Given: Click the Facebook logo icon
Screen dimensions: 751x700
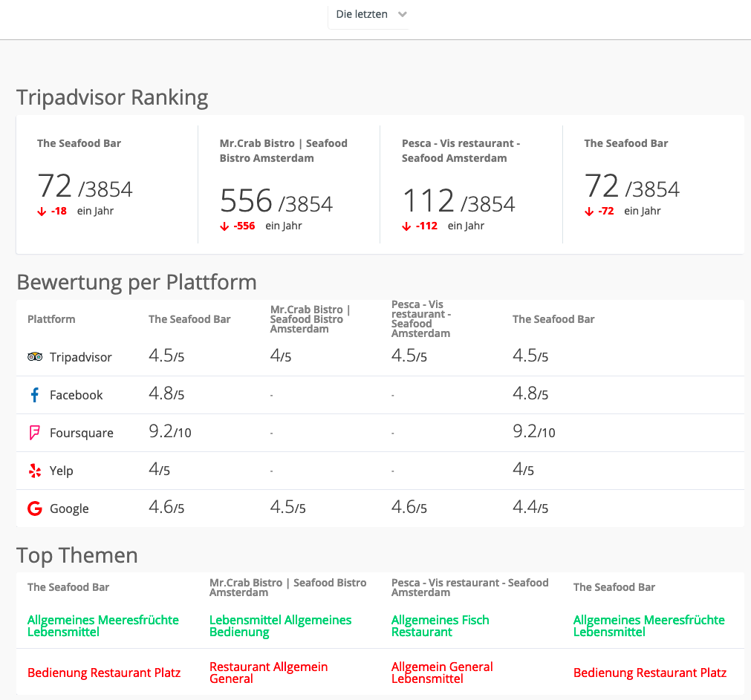Looking at the screenshot, I should tap(34, 395).
